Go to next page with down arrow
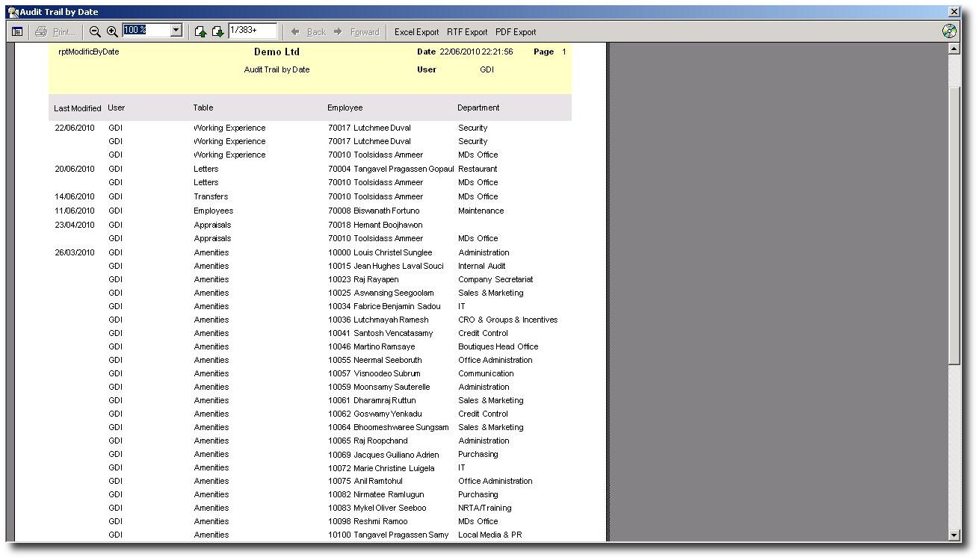Viewport: 979px width, 560px height. point(217,31)
